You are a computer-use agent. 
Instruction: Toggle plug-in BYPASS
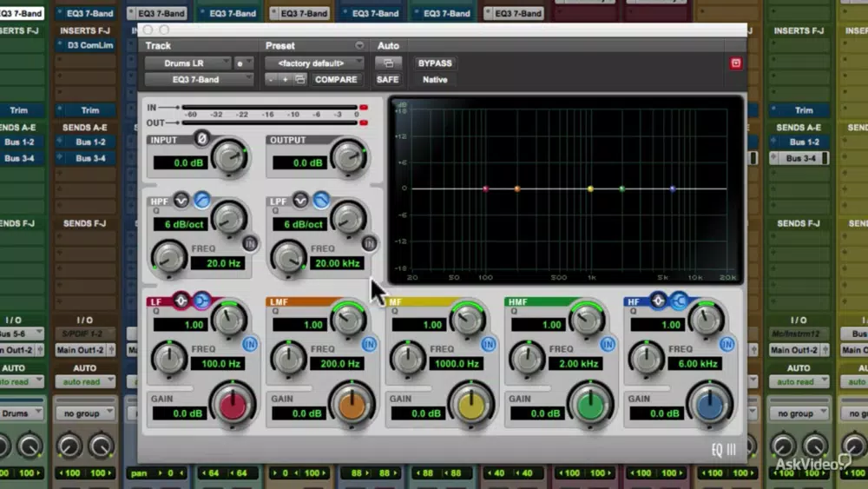click(435, 63)
